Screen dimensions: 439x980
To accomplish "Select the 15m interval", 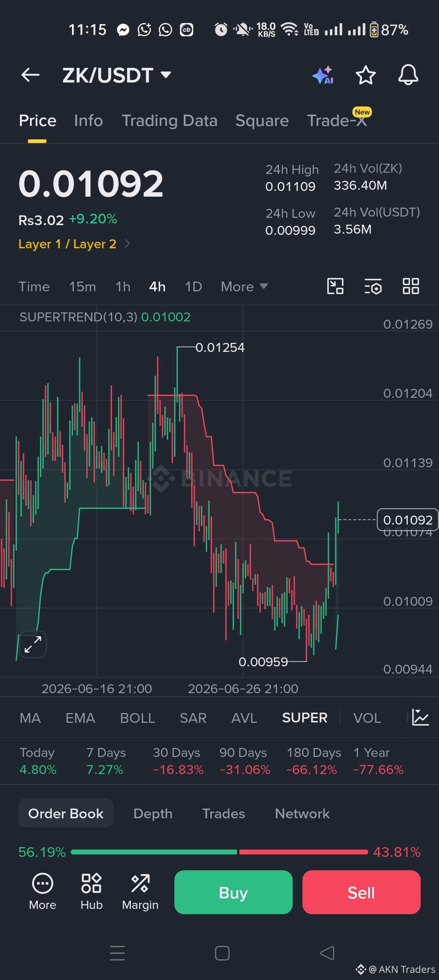I will [x=83, y=286].
